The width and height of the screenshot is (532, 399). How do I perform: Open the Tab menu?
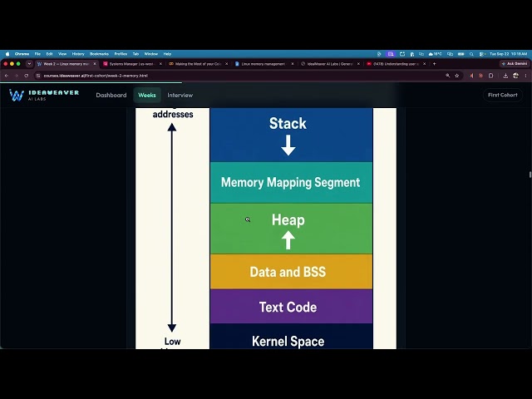click(x=135, y=53)
